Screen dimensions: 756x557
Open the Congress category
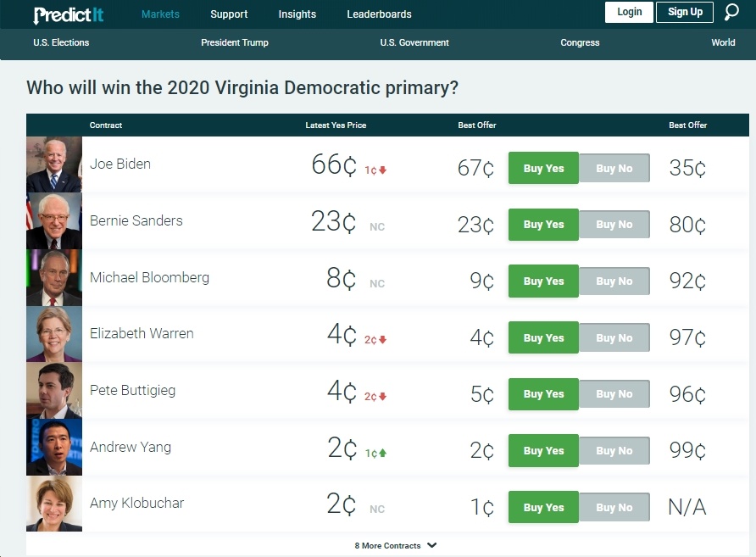coord(580,42)
